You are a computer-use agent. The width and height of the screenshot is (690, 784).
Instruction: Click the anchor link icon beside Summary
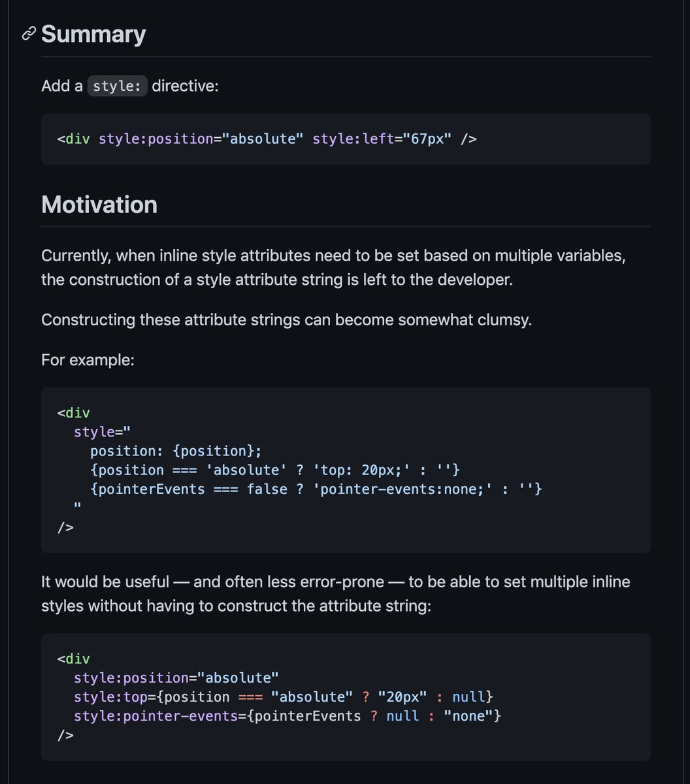pos(28,34)
